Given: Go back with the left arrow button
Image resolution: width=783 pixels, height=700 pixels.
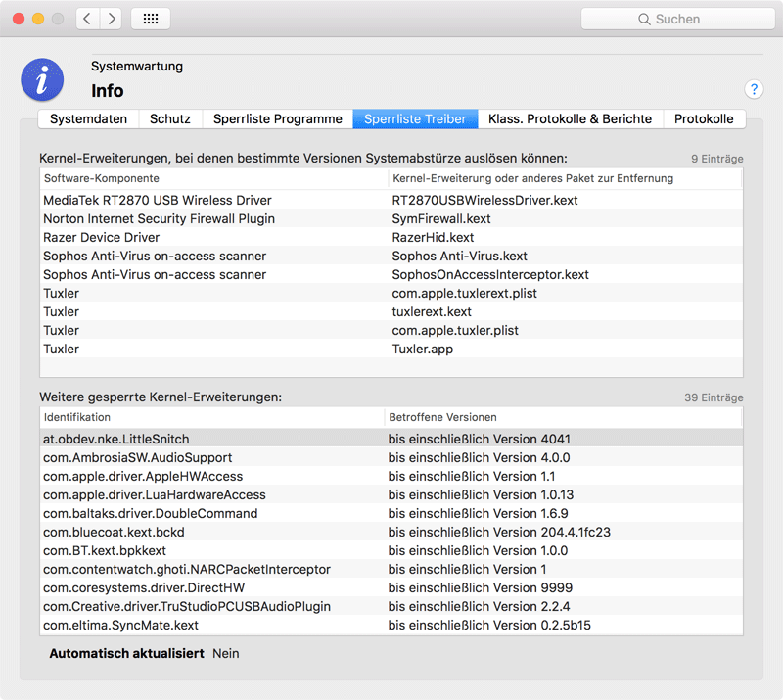Looking at the screenshot, I should click(x=87, y=19).
